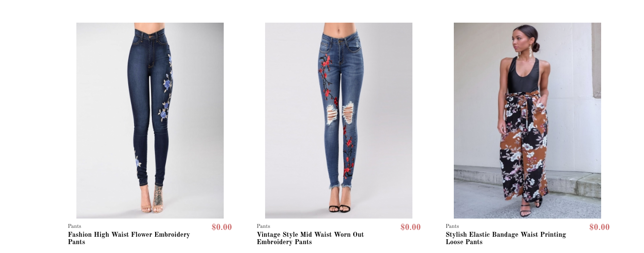Click 'Fashion High Waist Flower Embroidery Pants' title

(x=129, y=238)
